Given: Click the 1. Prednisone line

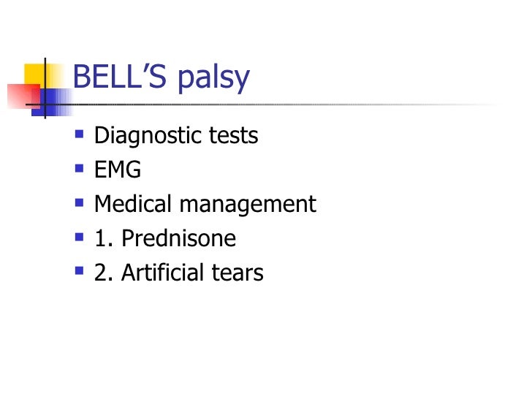Looking at the screenshot, I should coord(165,237).
